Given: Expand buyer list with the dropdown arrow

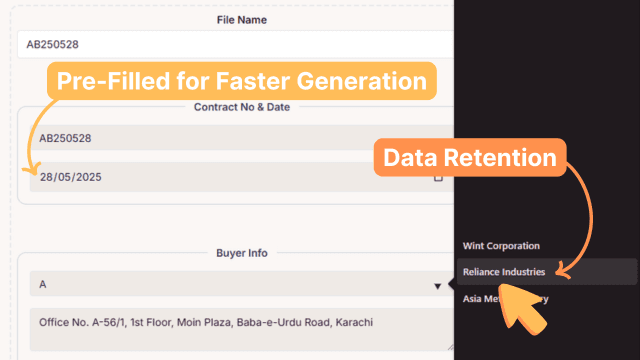Looking at the screenshot, I should (438, 286).
